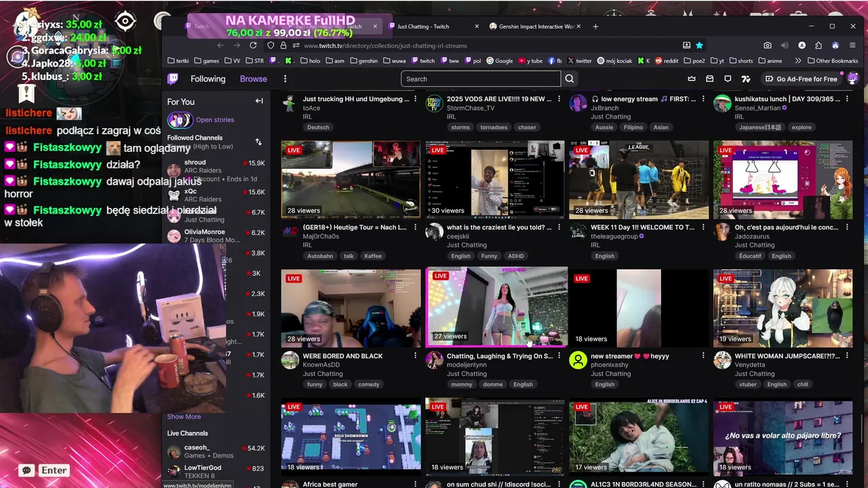Mute the tab using the speaker icon

coord(785,45)
